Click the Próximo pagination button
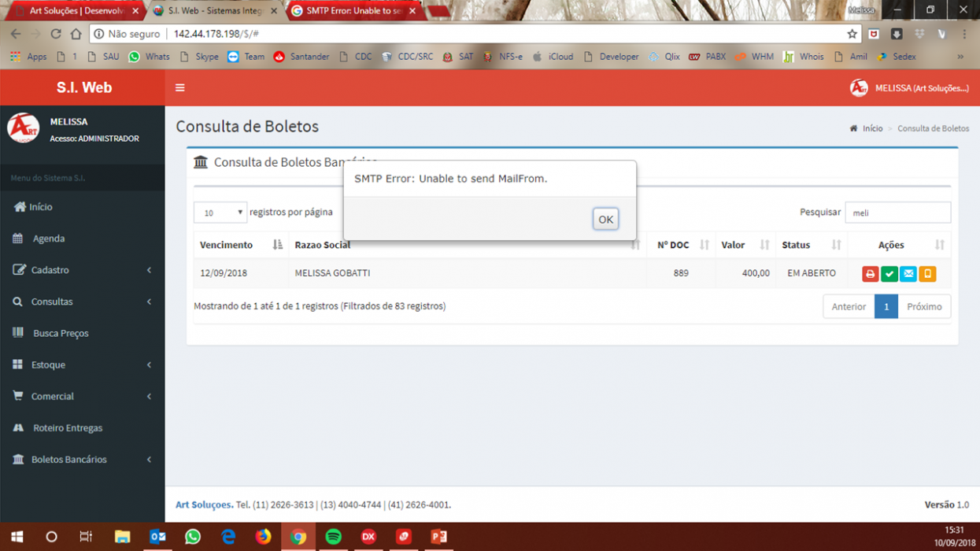 (924, 306)
